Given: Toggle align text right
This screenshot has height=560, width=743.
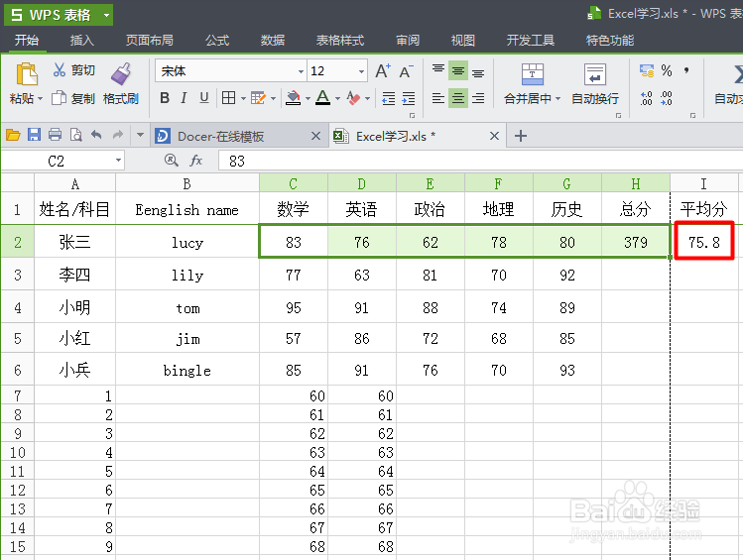Looking at the screenshot, I should pos(478,98).
